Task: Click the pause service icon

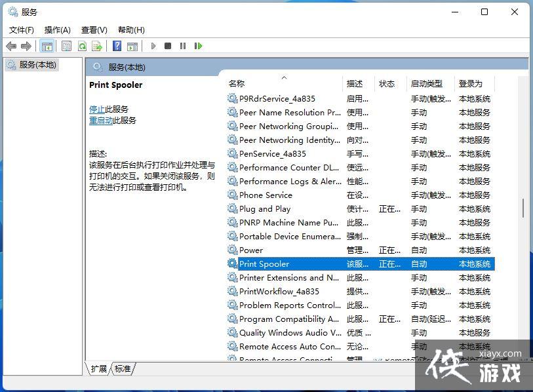Action: (182, 46)
